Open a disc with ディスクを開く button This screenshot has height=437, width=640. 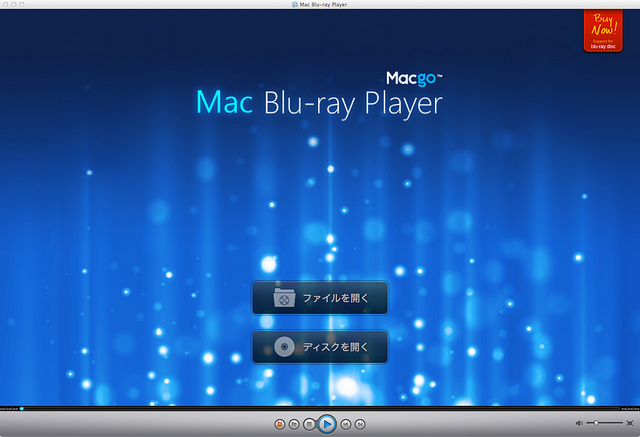click(x=320, y=347)
